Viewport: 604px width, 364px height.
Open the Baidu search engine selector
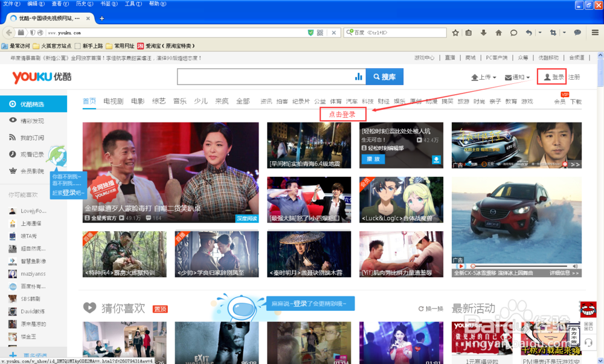(x=350, y=33)
